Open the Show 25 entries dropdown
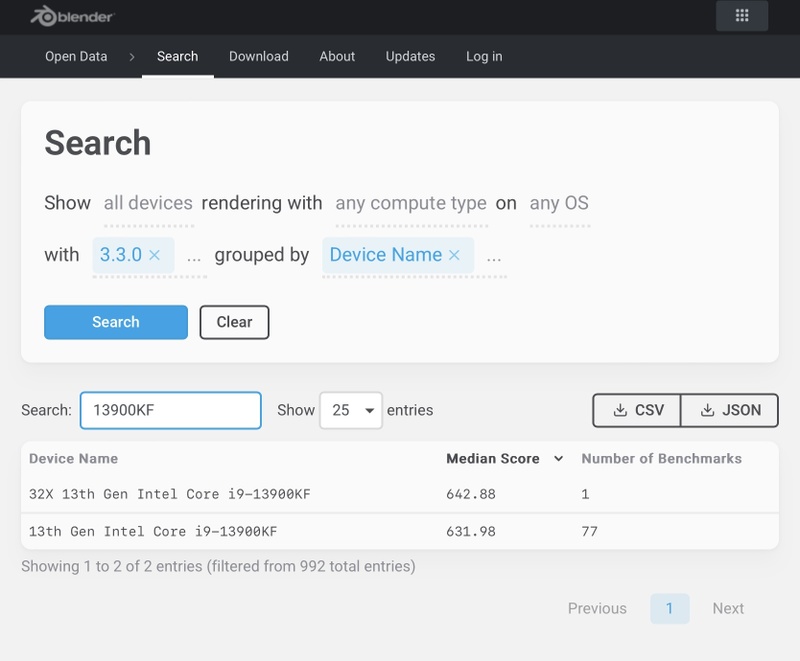The image size is (800, 661). pyautogui.click(x=351, y=410)
